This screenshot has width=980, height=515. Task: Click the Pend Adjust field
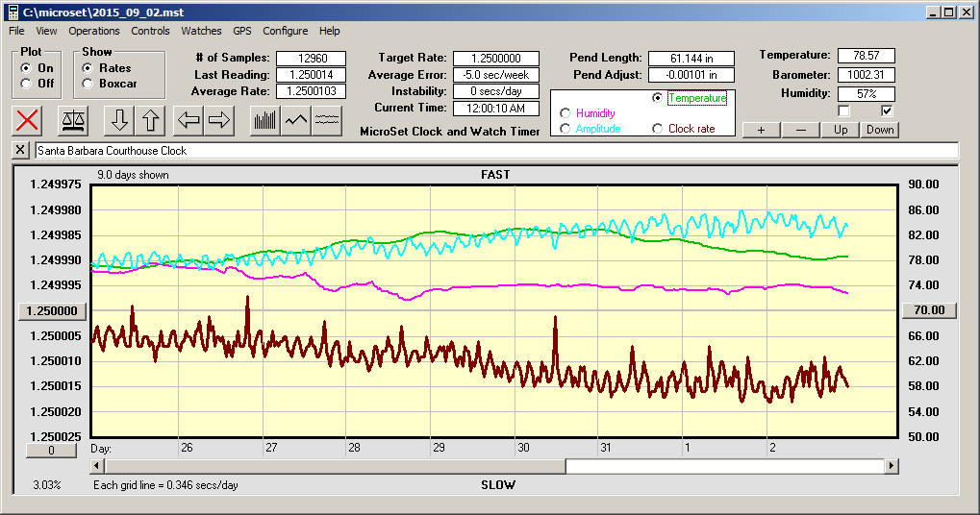pos(691,75)
